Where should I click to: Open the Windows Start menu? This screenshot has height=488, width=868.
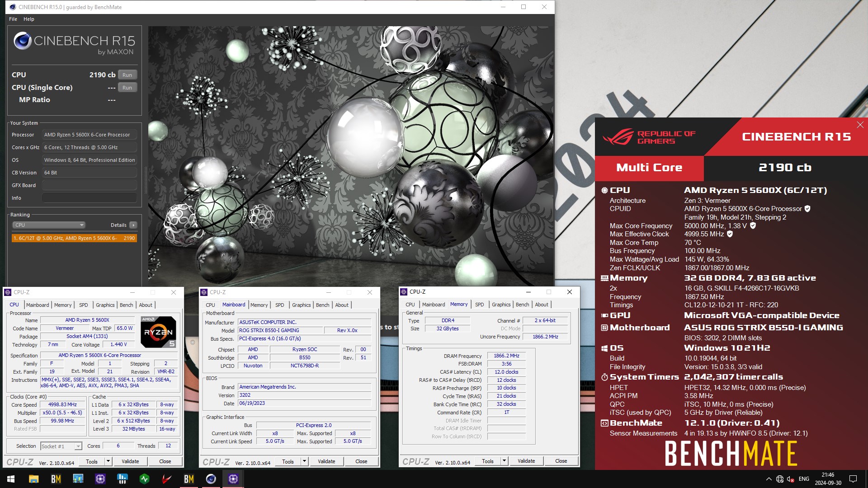tap(11, 479)
